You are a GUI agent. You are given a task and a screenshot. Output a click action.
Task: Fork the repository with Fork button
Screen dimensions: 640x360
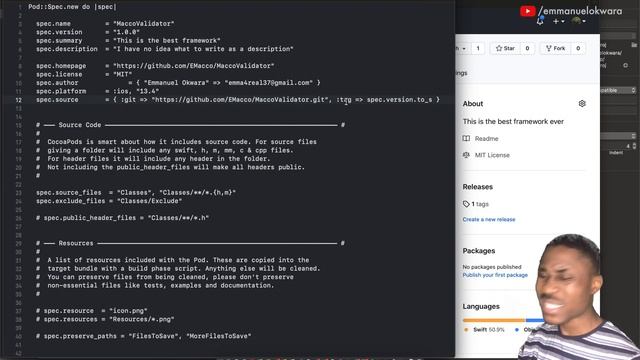556,48
